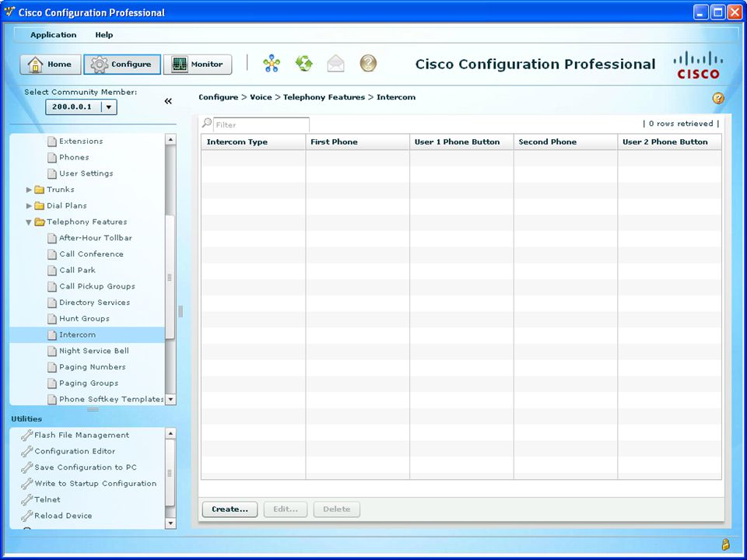Sort by Intercom Type column header

click(x=254, y=142)
